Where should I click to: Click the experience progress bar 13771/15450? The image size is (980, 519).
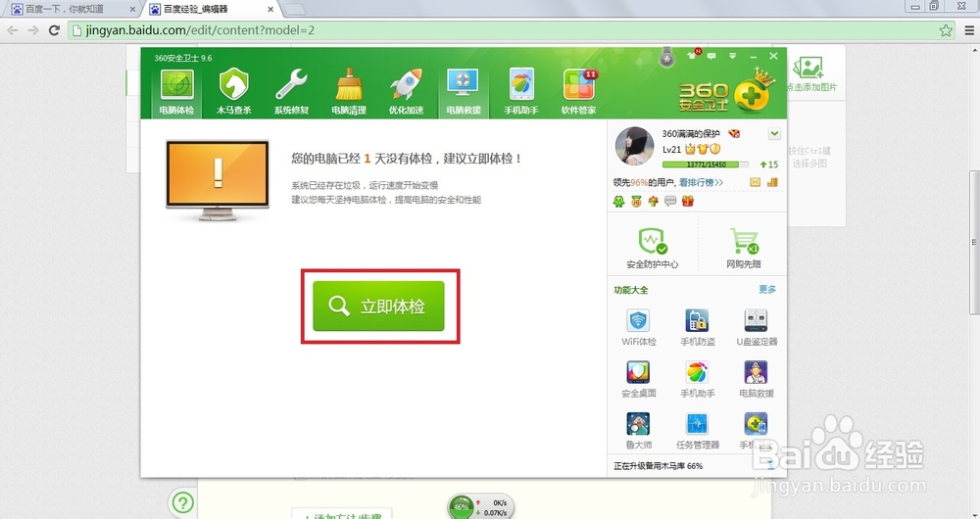point(706,165)
